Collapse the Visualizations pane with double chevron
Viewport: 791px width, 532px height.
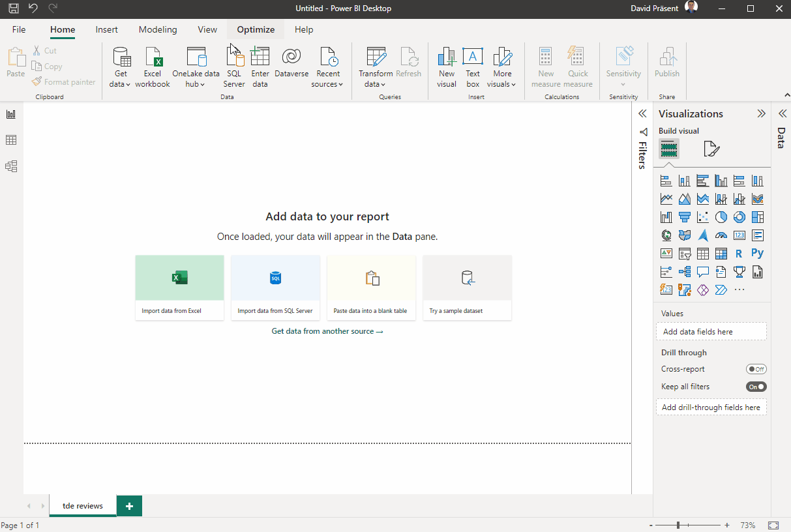[761, 114]
